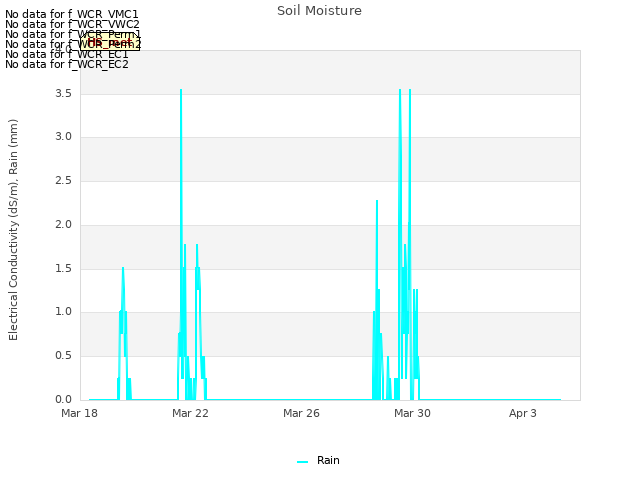
Task: Select the Mar 30 x-axis label
Action: click(412, 413)
